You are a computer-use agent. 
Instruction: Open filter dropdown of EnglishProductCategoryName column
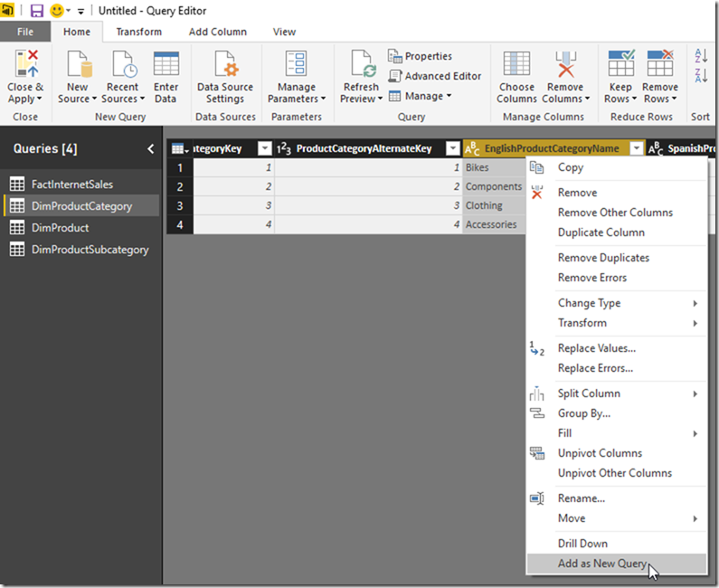click(637, 148)
